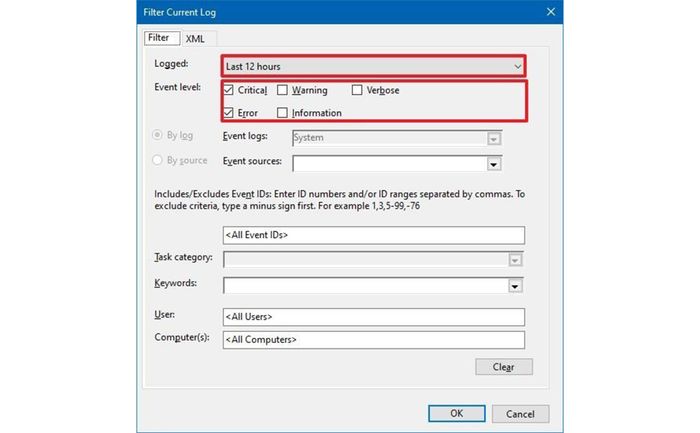Switch to the XML tab
The height and width of the screenshot is (433, 700).
tap(196, 39)
